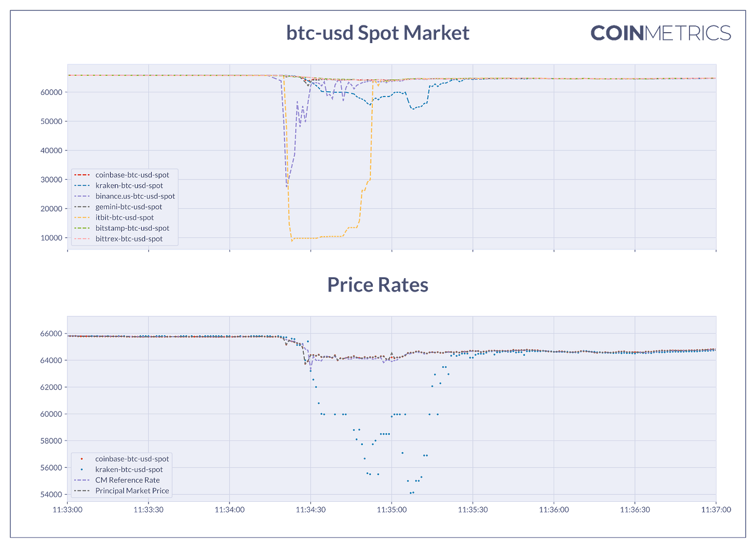Click the CoinMetrics logo

[660, 33]
